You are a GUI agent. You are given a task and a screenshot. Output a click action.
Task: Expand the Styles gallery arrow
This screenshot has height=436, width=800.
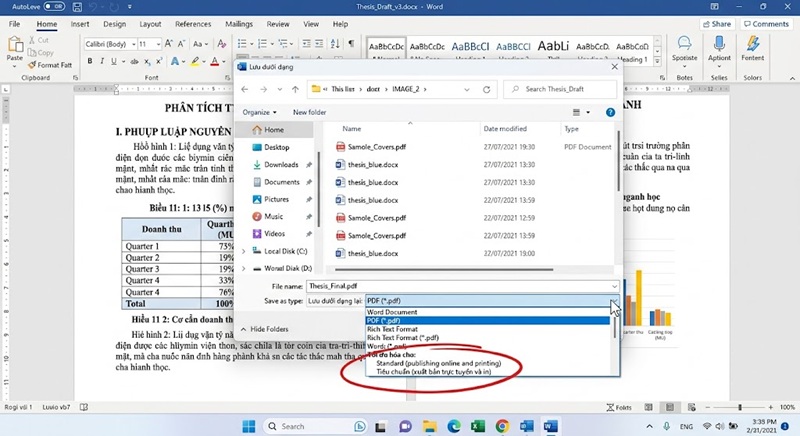coord(657,61)
